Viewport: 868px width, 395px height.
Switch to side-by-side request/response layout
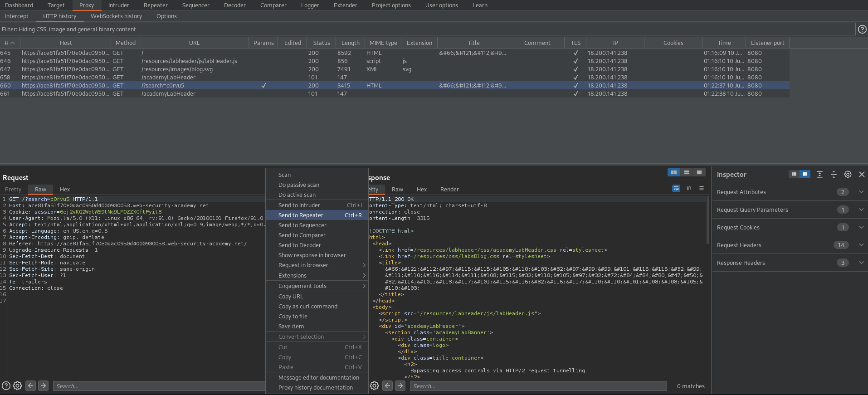[x=674, y=172]
